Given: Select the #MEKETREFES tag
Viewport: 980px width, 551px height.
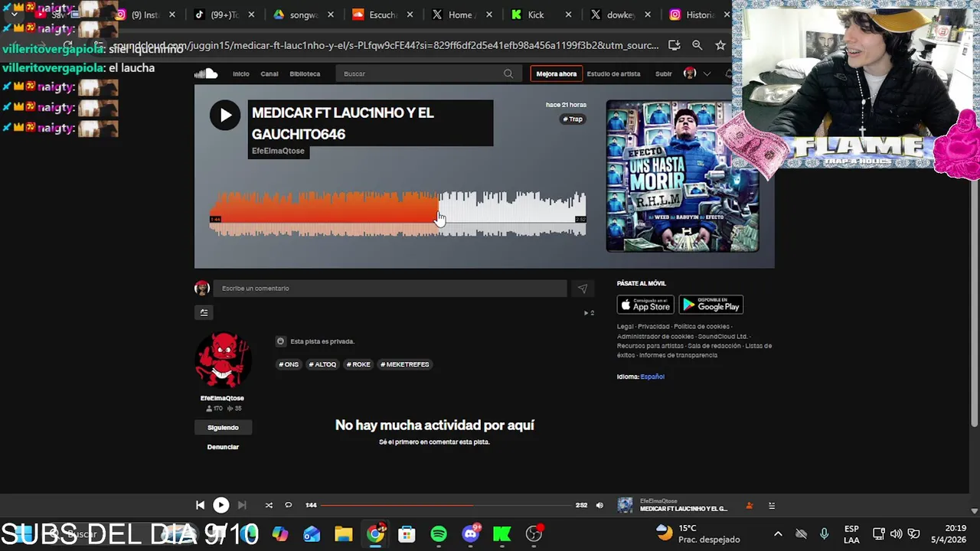Looking at the screenshot, I should pos(405,364).
